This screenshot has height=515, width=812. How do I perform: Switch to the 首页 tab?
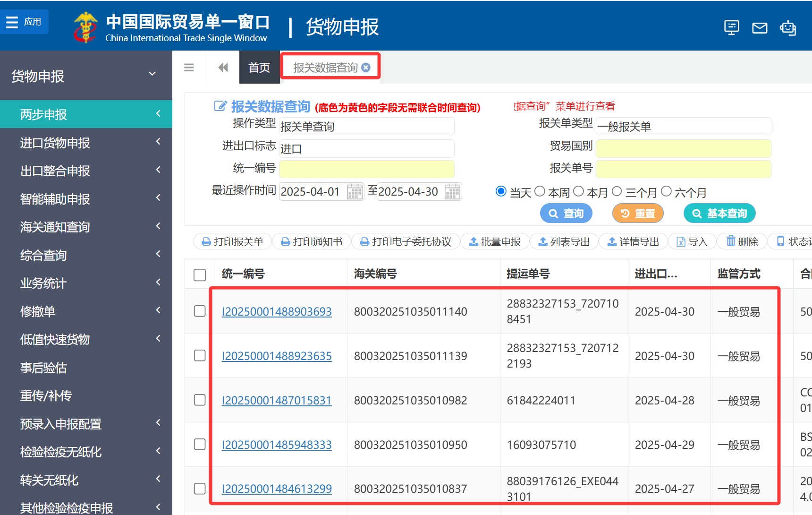(x=259, y=68)
